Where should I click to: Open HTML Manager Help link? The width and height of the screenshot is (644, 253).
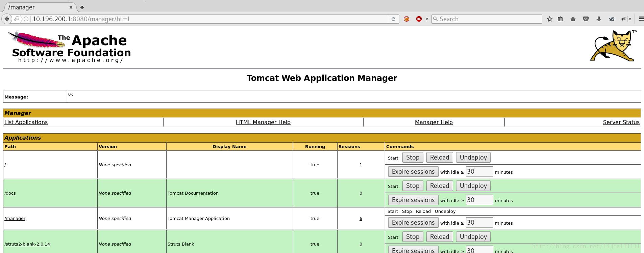263,122
